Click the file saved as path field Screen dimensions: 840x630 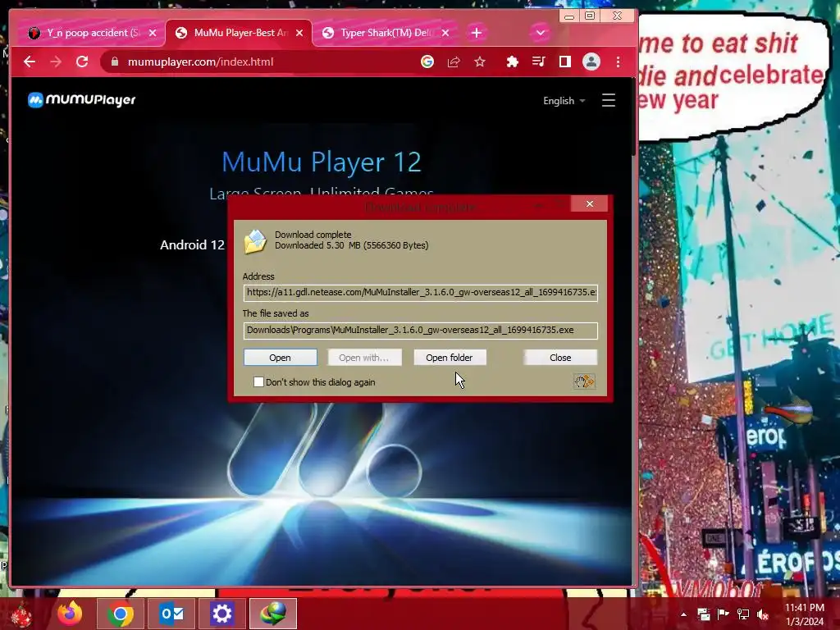pyautogui.click(x=421, y=330)
